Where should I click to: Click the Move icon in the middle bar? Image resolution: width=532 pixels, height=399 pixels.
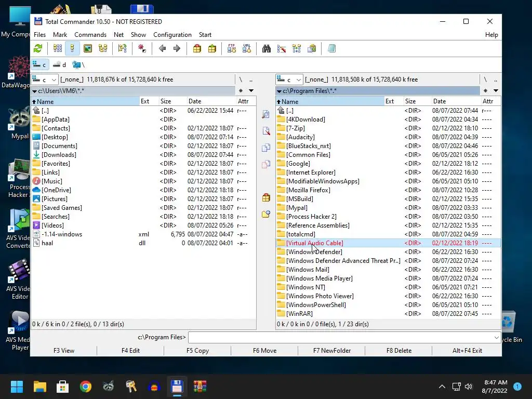(x=266, y=164)
